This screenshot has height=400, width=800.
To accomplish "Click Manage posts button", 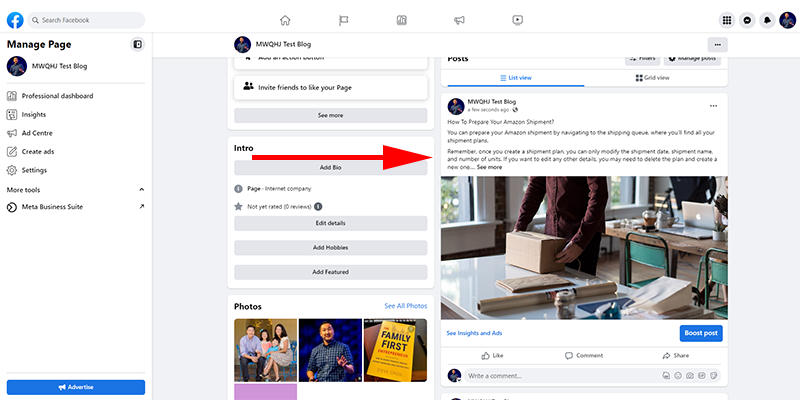I will click(x=692, y=58).
